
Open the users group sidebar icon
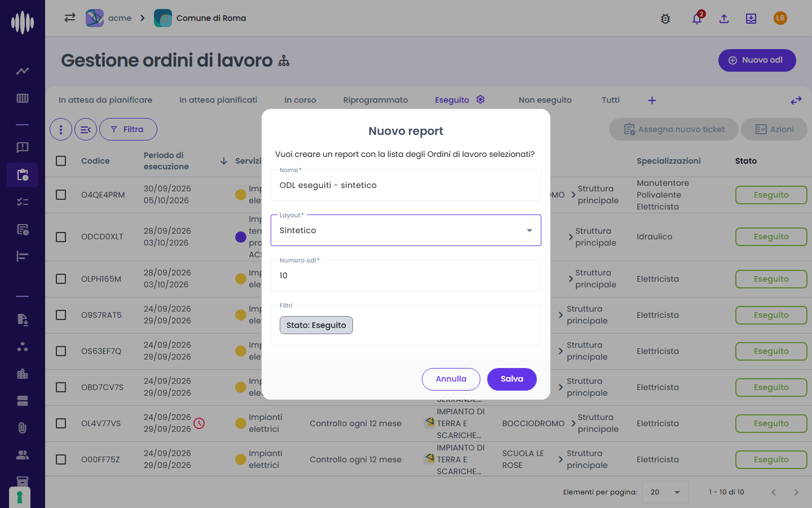23,455
